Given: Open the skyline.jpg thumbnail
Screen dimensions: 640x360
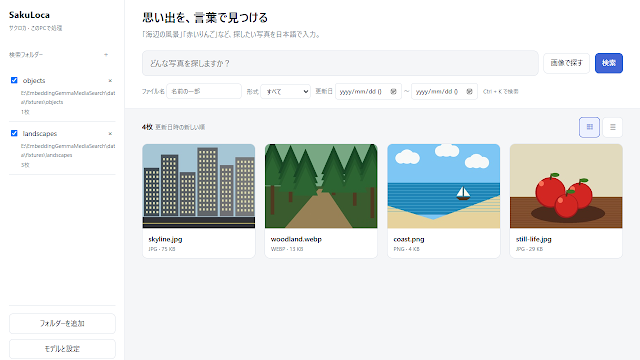Looking at the screenshot, I should click(199, 186).
